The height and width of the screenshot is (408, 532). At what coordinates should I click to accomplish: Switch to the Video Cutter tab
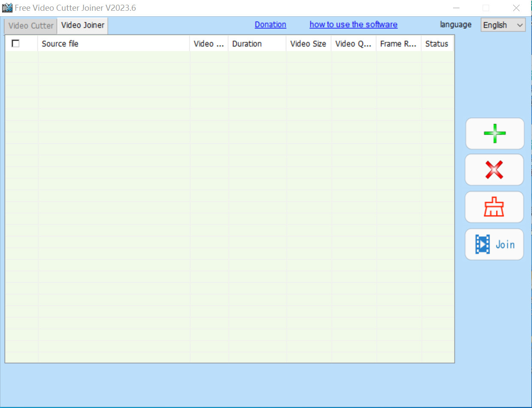31,25
